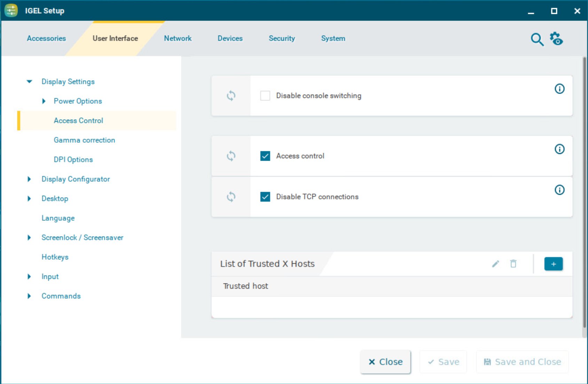Expand the Power Options tree node
This screenshot has height=384, width=588.
click(x=44, y=101)
